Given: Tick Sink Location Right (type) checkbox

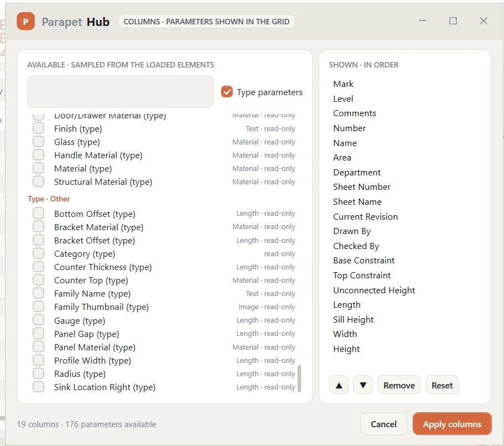Looking at the screenshot, I should [x=39, y=387].
